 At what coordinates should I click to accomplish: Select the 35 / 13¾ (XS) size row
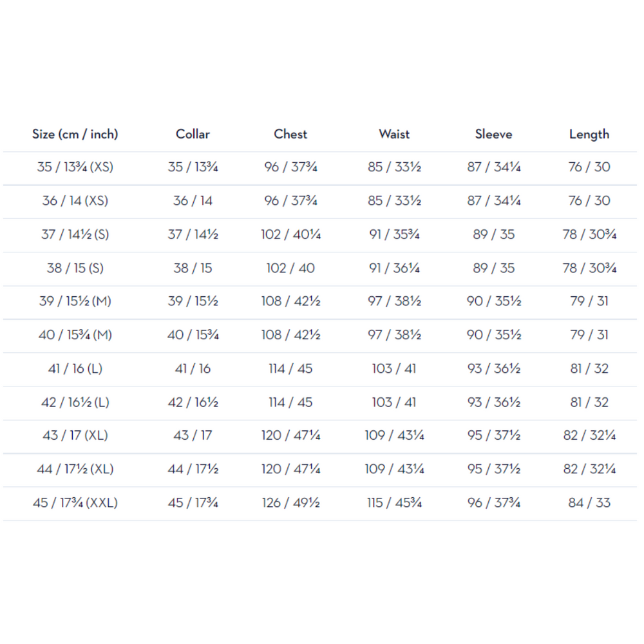tap(320, 168)
